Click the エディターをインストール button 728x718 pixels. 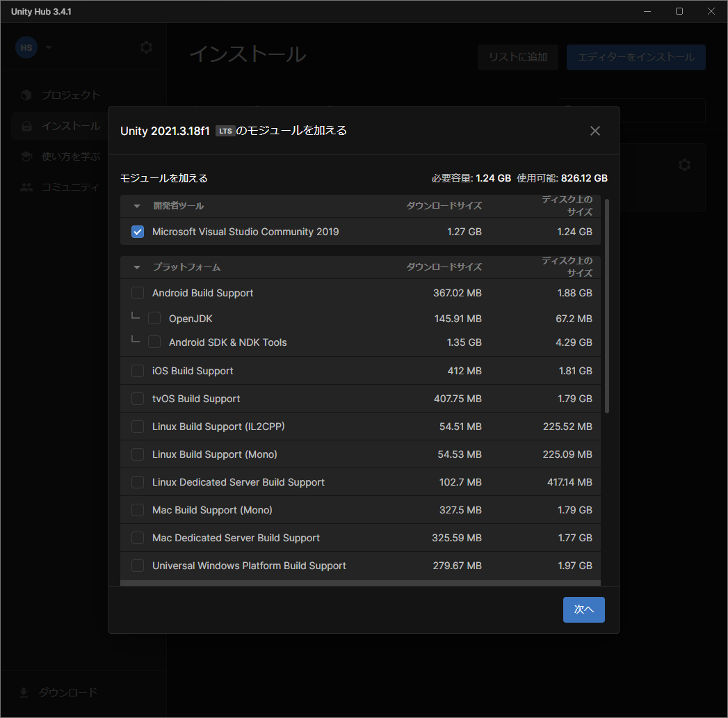coord(636,57)
